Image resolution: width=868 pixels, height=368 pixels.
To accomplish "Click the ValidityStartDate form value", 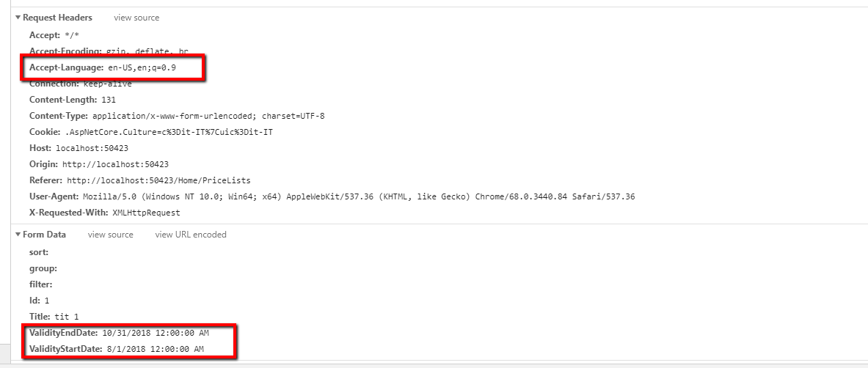I will (155, 349).
